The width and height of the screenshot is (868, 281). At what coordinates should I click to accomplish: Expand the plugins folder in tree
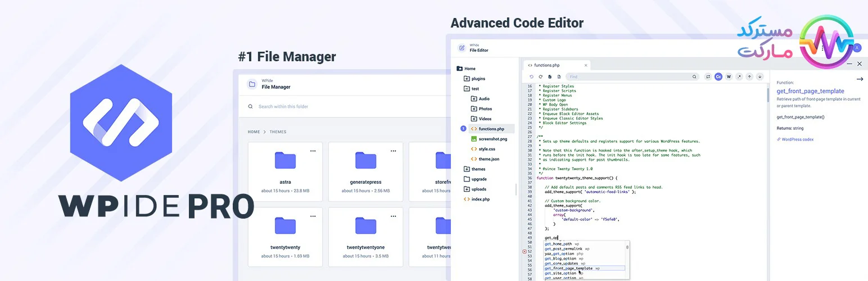pyautogui.click(x=467, y=79)
